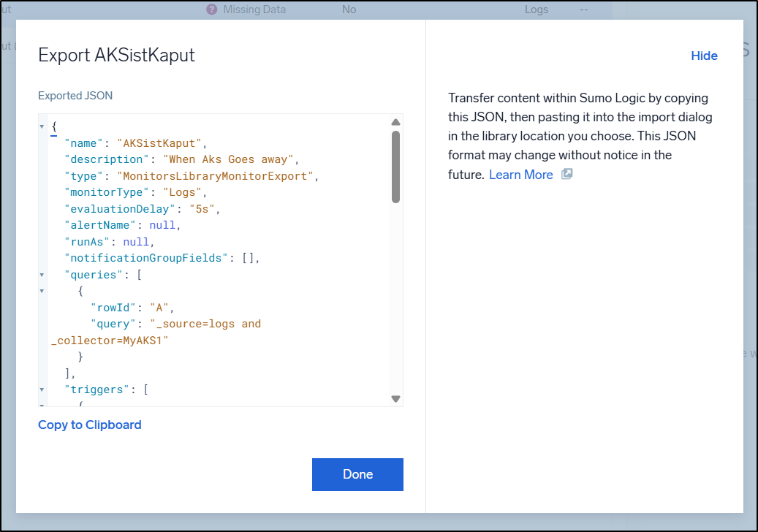The width and height of the screenshot is (758, 532).
Task: Open the Learn More link
Action: pyautogui.click(x=520, y=175)
